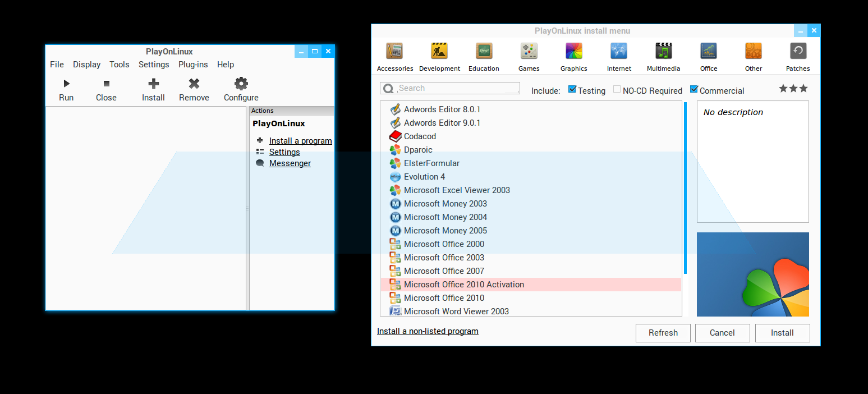The width and height of the screenshot is (868, 394).
Task: Open the Tools menu
Action: coord(119,65)
